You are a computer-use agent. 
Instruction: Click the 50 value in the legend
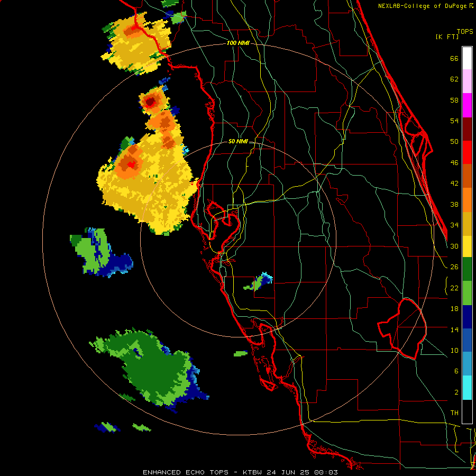click(x=454, y=142)
